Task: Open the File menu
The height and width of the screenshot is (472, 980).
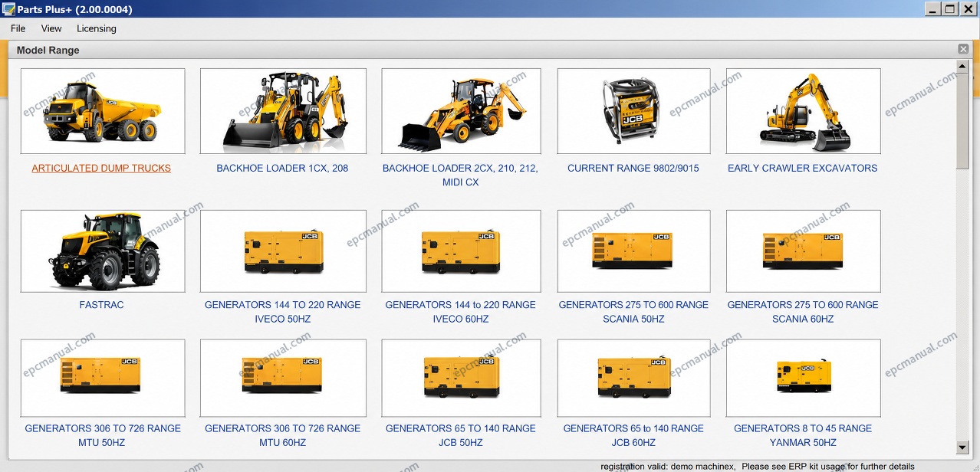Action: point(18,28)
